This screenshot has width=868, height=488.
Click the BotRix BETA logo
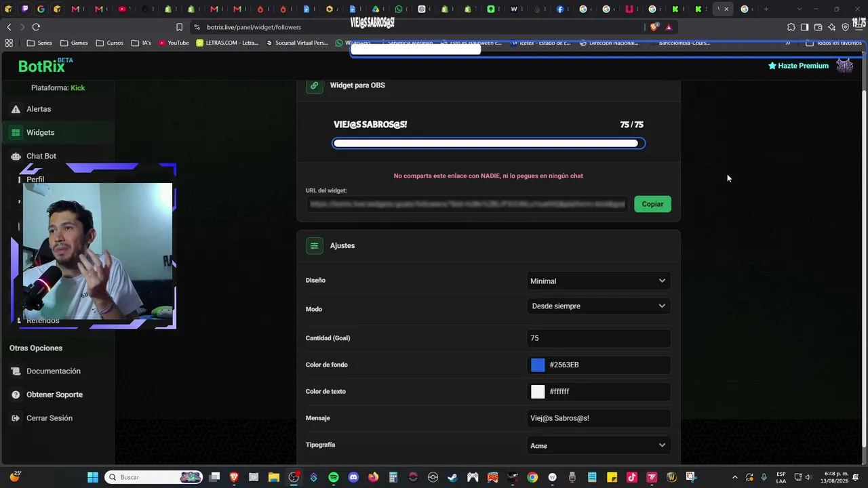coord(45,66)
